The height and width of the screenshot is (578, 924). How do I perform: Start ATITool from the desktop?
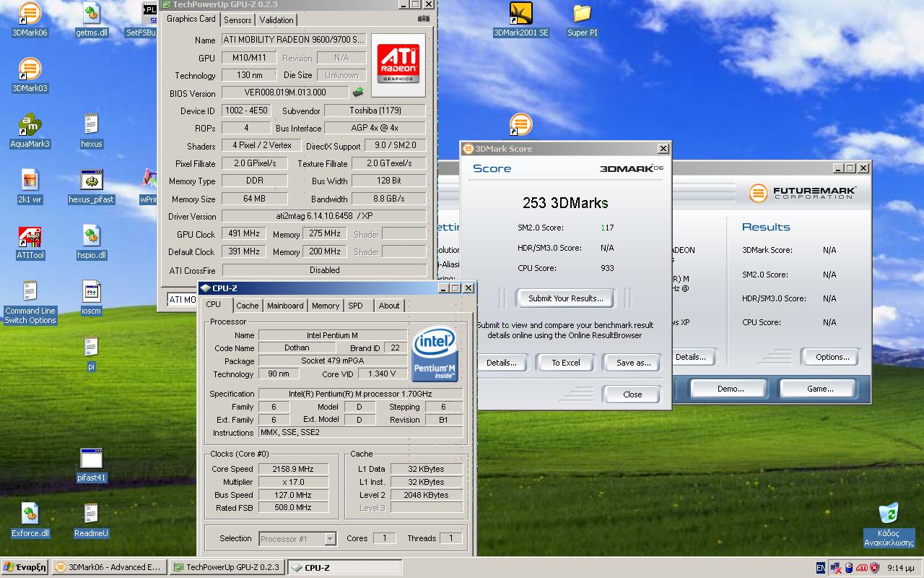point(30,242)
